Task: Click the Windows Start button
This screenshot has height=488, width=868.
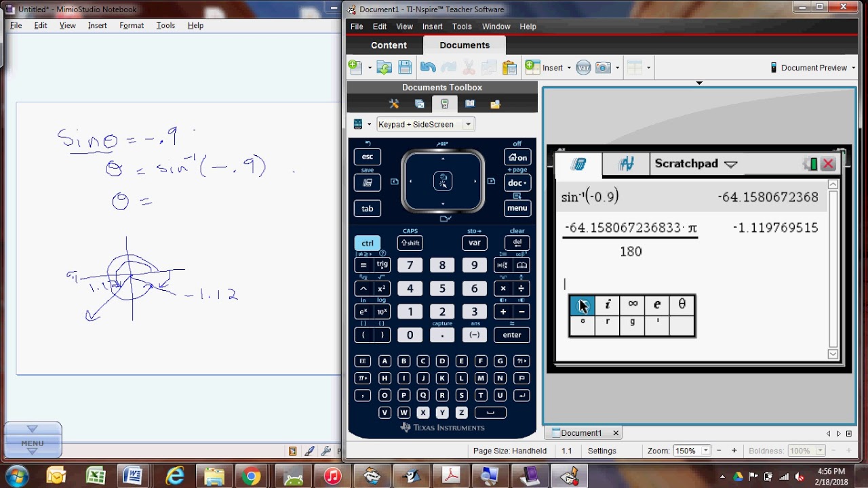Action: [16, 476]
